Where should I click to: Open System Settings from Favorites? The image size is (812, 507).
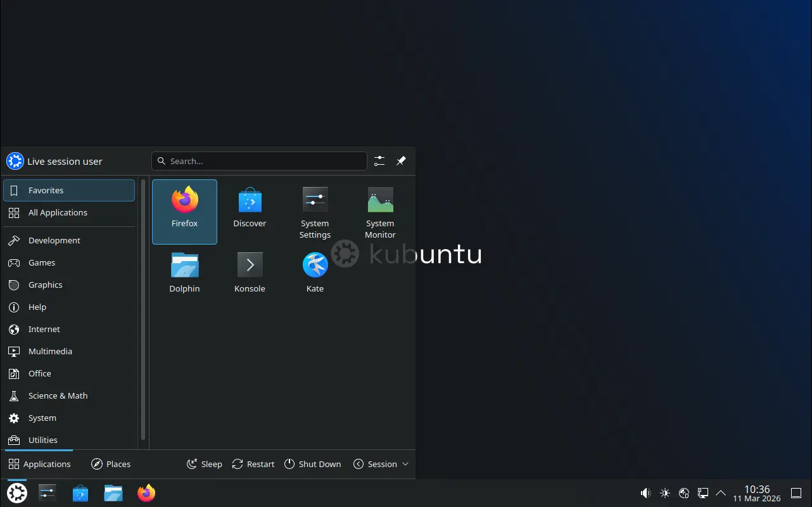[315, 212]
